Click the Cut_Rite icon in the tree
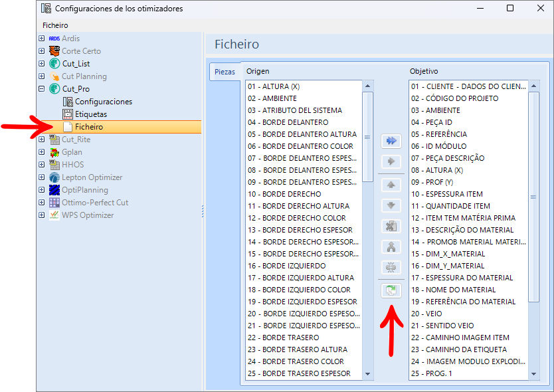The height and width of the screenshot is (392, 554). pyautogui.click(x=54, y=140)
